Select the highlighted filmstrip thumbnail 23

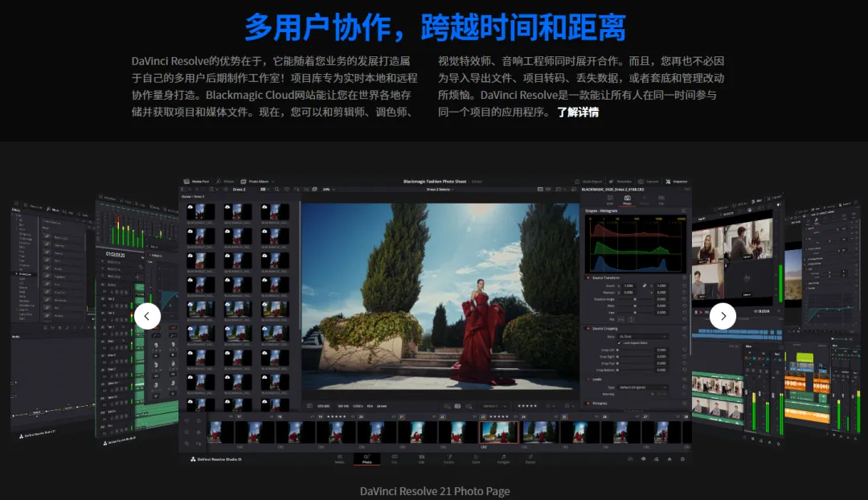click(499, 432)
